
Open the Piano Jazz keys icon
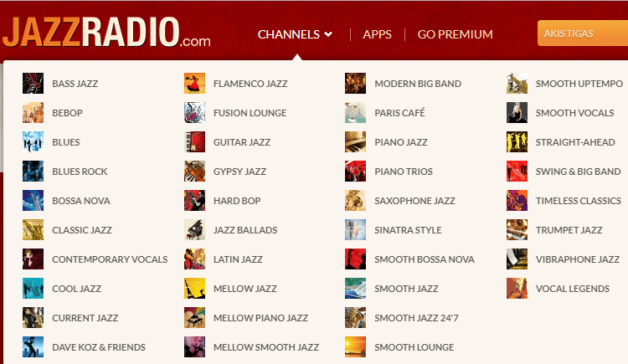[355, 141]
